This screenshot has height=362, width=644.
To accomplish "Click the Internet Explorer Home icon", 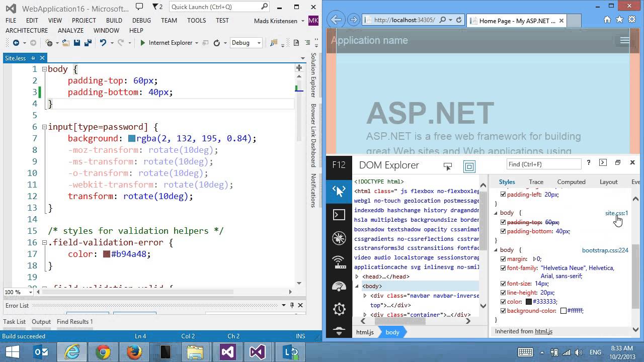I will coord(607,20).
